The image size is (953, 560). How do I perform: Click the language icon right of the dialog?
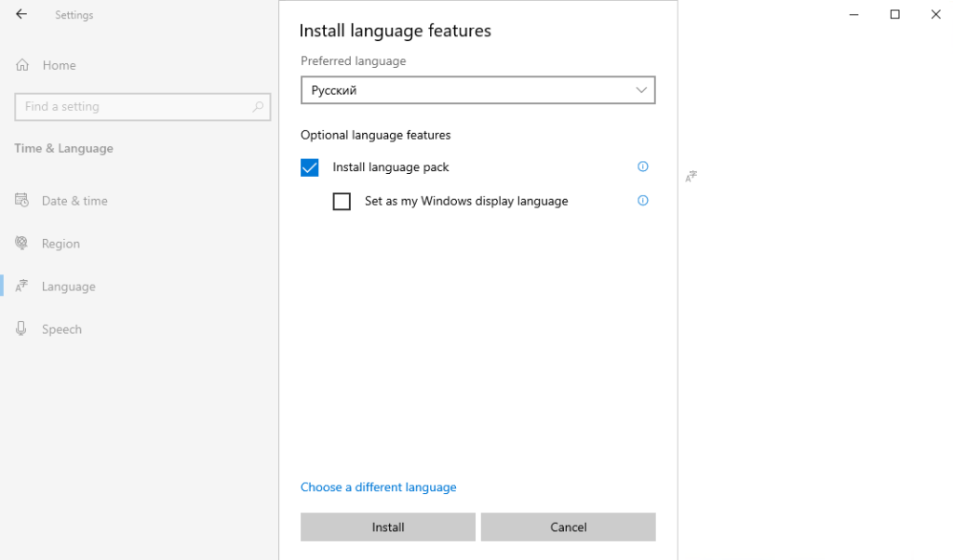point(691,176)
